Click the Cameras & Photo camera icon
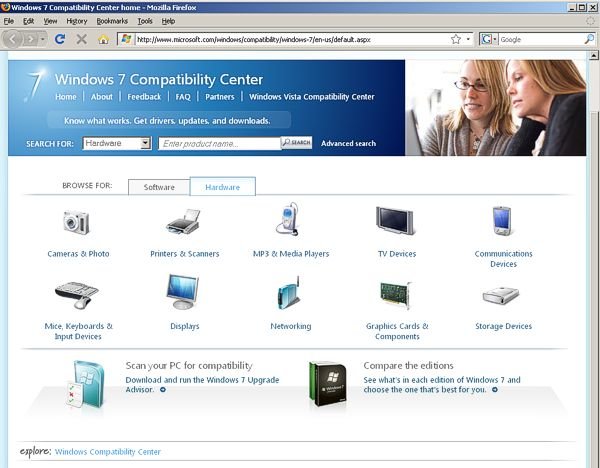600x468 pixels. (77, 222)
